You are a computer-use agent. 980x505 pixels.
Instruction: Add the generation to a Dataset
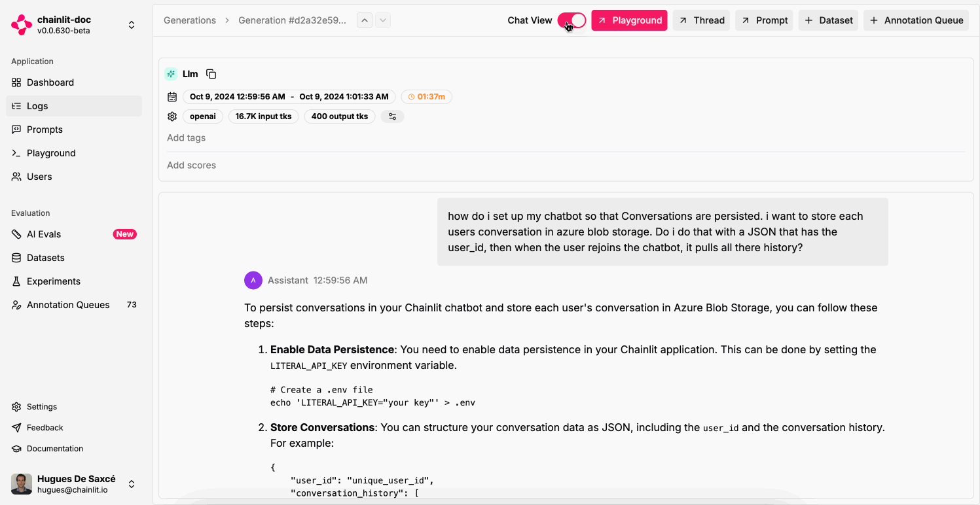point(828,20)
